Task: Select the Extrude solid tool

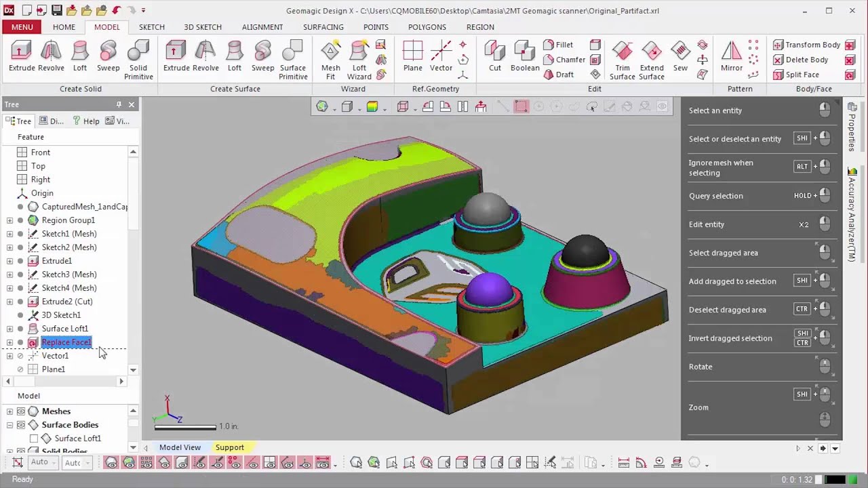Action: coord(22,56)
